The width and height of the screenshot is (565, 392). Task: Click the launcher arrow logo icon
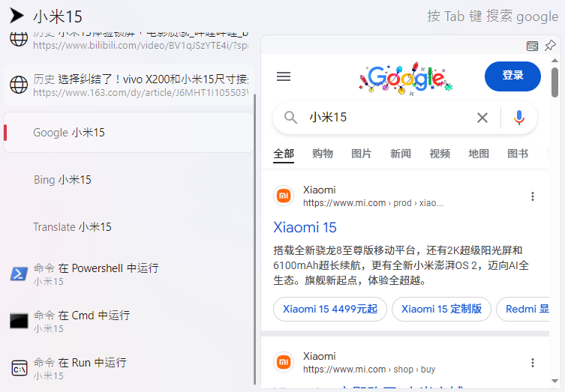(17, 16)
